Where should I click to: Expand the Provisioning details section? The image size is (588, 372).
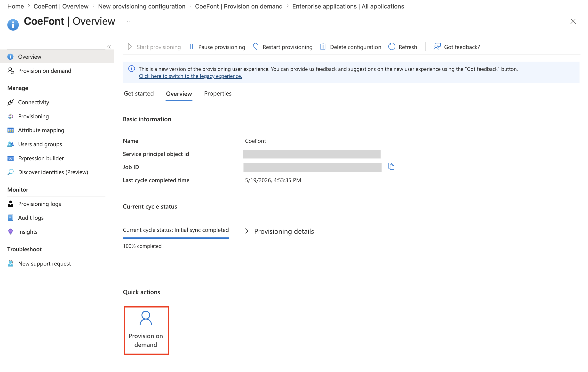point(279,231)
